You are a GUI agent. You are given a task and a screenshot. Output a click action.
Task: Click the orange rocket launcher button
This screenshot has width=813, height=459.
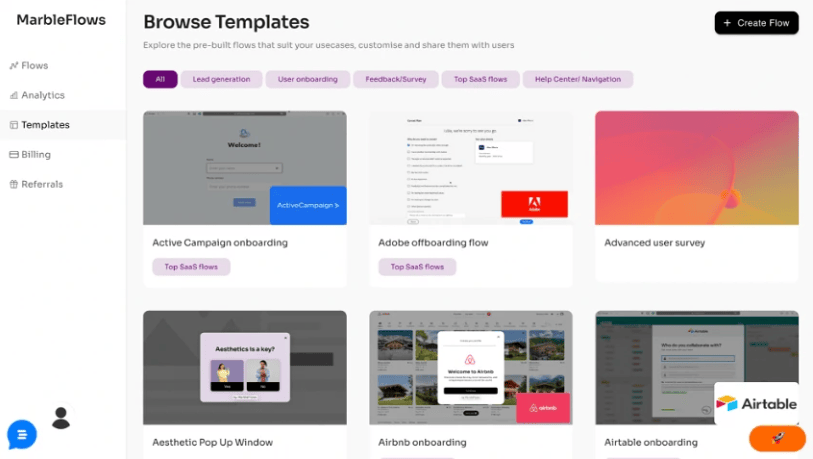pyautogui.click(x=777, y=438)
